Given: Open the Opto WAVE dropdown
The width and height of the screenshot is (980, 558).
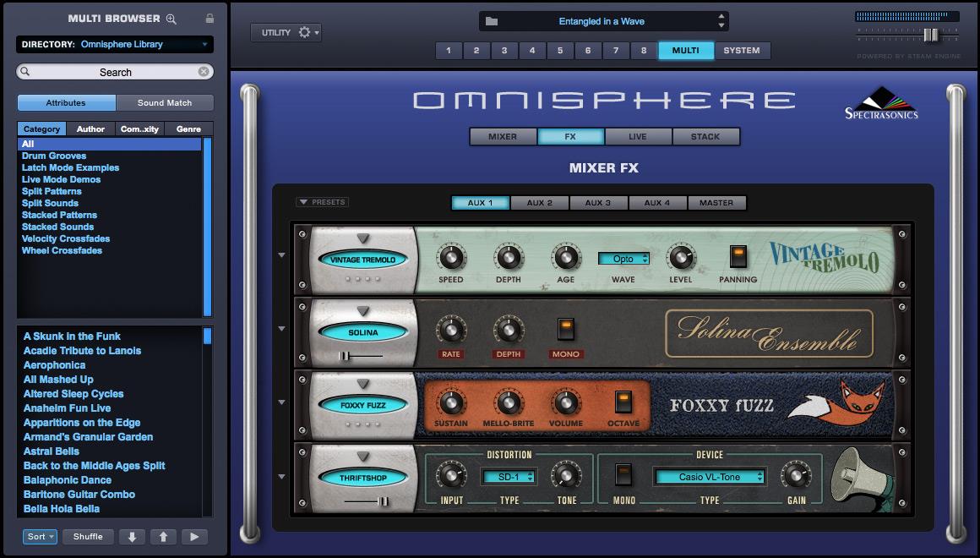Looking at the screenshot, I should pos(623,259).
